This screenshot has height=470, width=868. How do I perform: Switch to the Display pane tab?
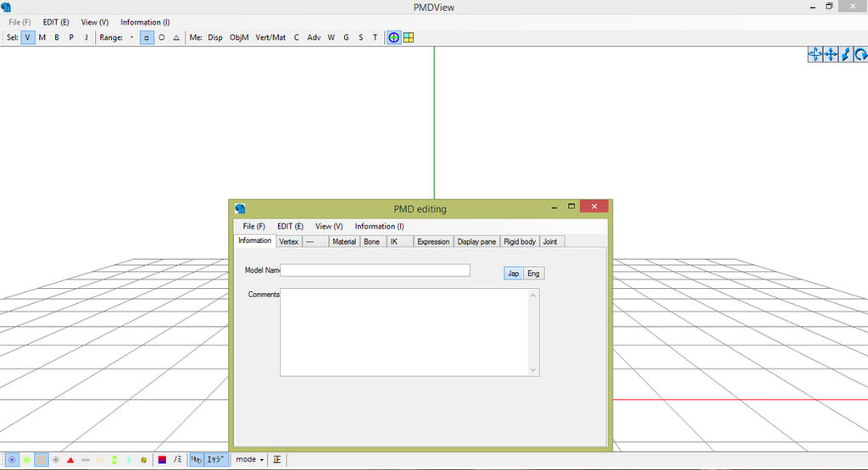point(476,241)
